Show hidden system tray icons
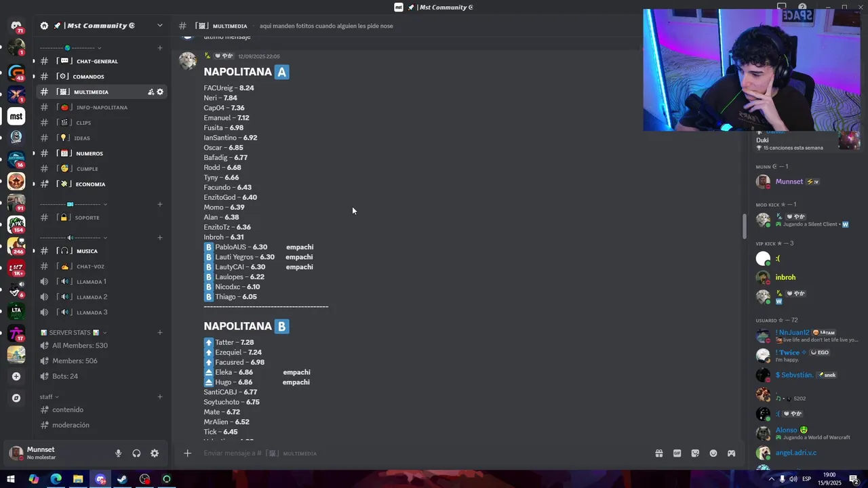This screenshot has height=488, width=868. [x=771, y=479]
